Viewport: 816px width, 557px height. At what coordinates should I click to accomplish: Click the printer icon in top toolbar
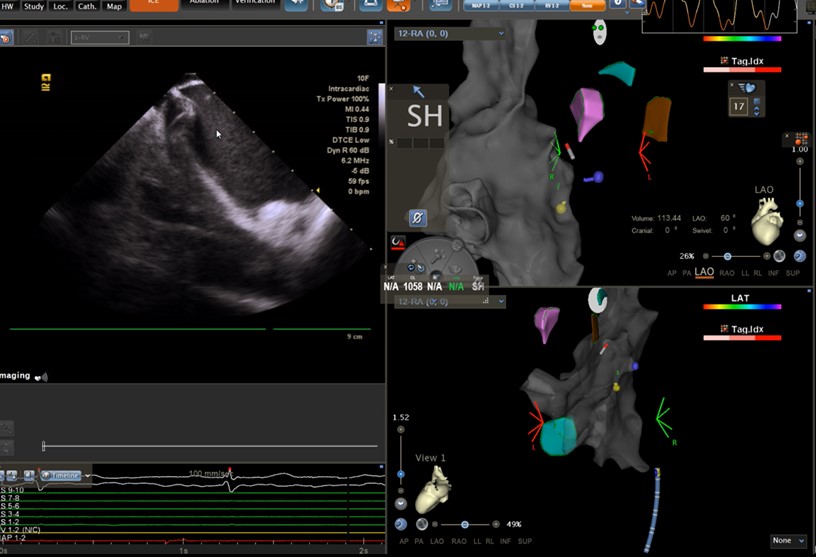point(370,5)
